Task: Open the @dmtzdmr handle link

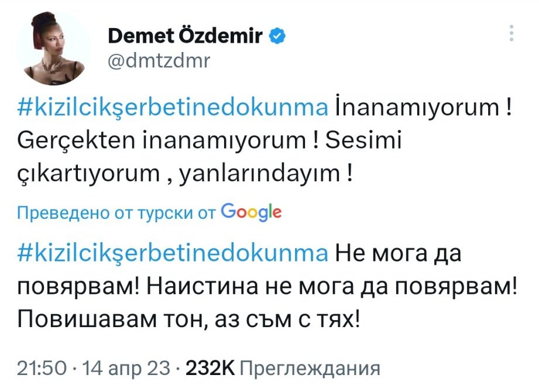Action: (x=158, y=60)
